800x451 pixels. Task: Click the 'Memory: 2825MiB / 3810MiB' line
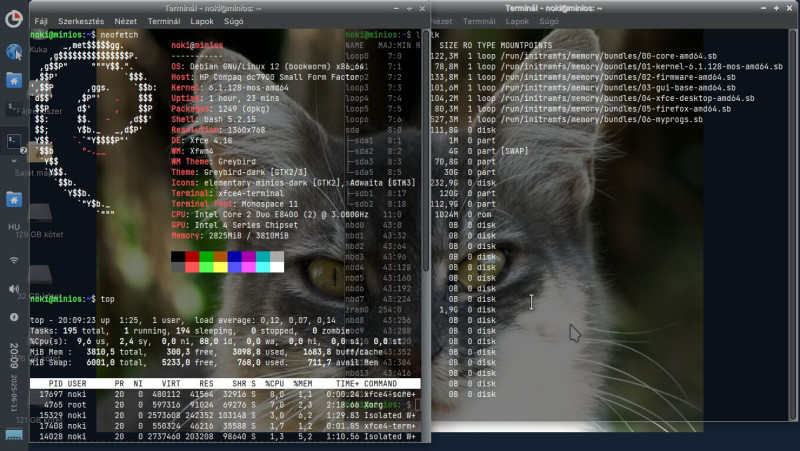point(230,236)
